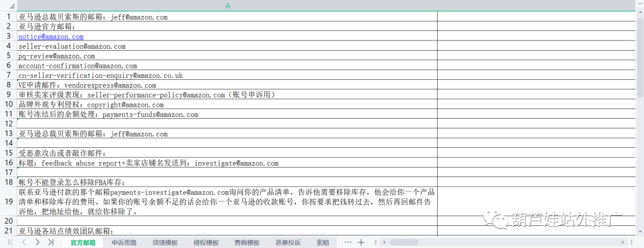The image size is (644, 248).
Task: Select the 亚马逊各站点绩效团队邮箱 cell
Action: tap(228, 231)
